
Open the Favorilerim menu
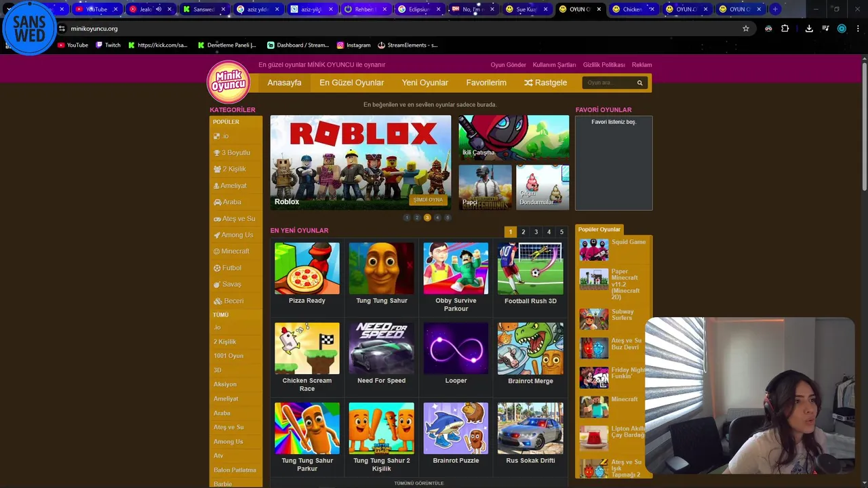486,83
